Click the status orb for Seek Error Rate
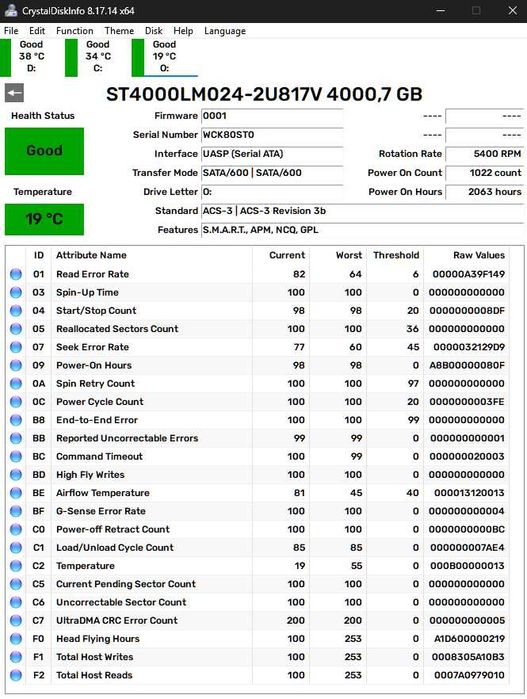The image size is (527, 699). tap(16, 347)
